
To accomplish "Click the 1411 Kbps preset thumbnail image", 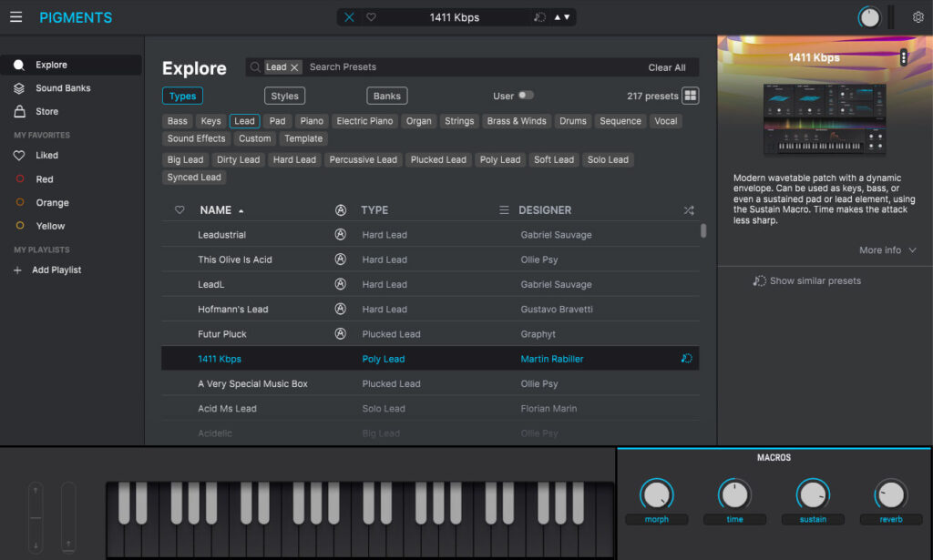I will tap(825, 119).
